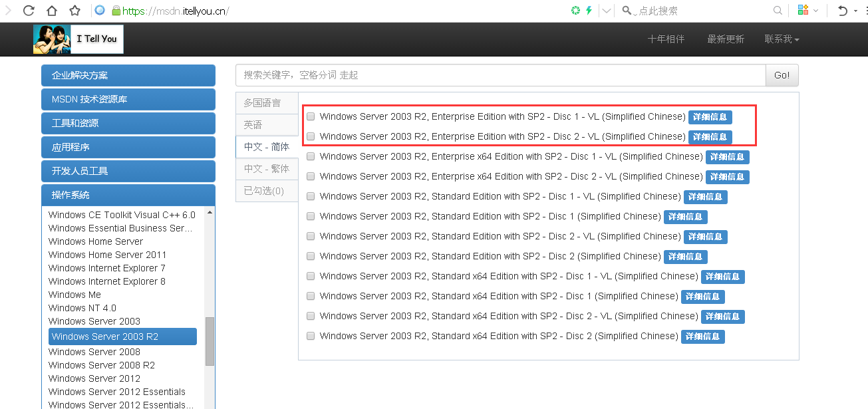Check Standard x64 Edition Disc 1 non-VL

pos(311,297)
